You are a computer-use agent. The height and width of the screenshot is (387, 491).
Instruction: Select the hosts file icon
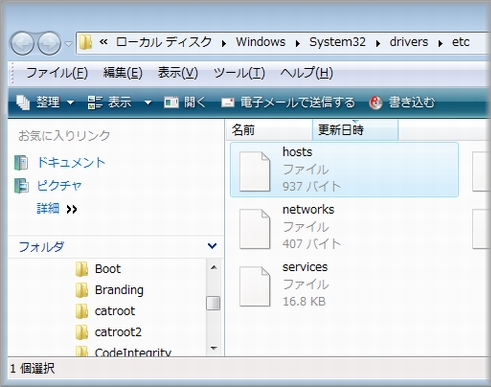click(255, 171)
